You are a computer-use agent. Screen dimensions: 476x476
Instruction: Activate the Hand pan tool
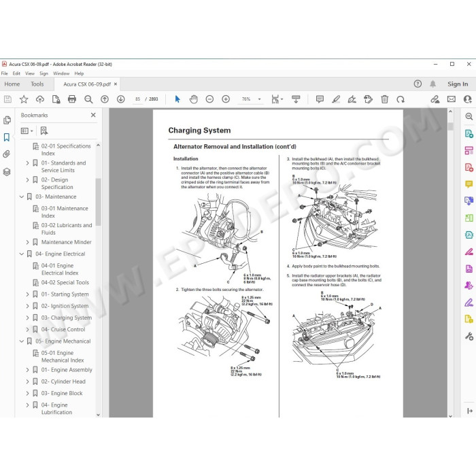pyautogui.click(x=193, y=99)
